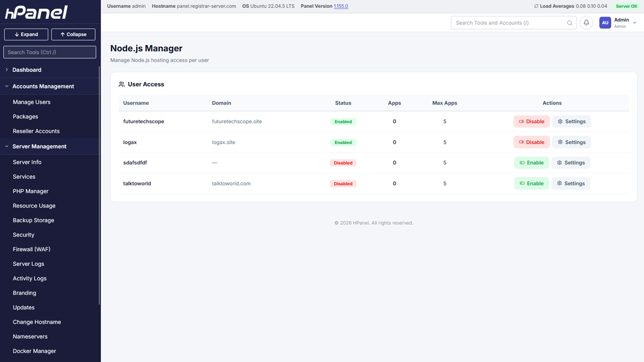
Task: Click the Server OK status badge
Action: pyautogui.click(x=627, y=6)
